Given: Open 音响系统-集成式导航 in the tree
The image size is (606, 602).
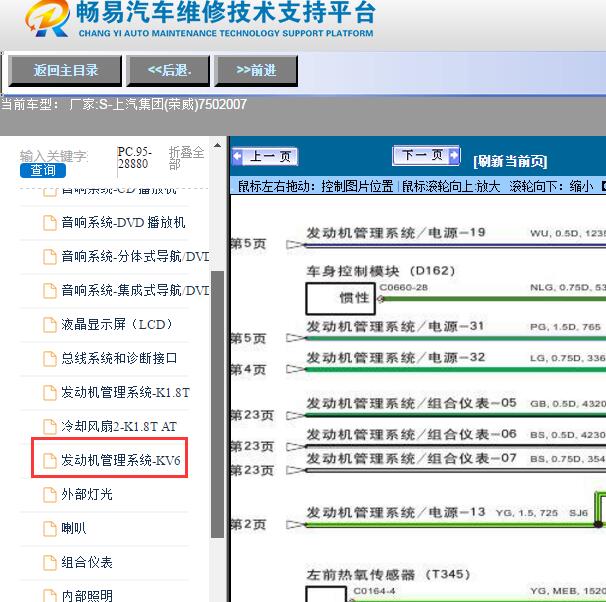Looking at the screenshot, I should [135, 290].
